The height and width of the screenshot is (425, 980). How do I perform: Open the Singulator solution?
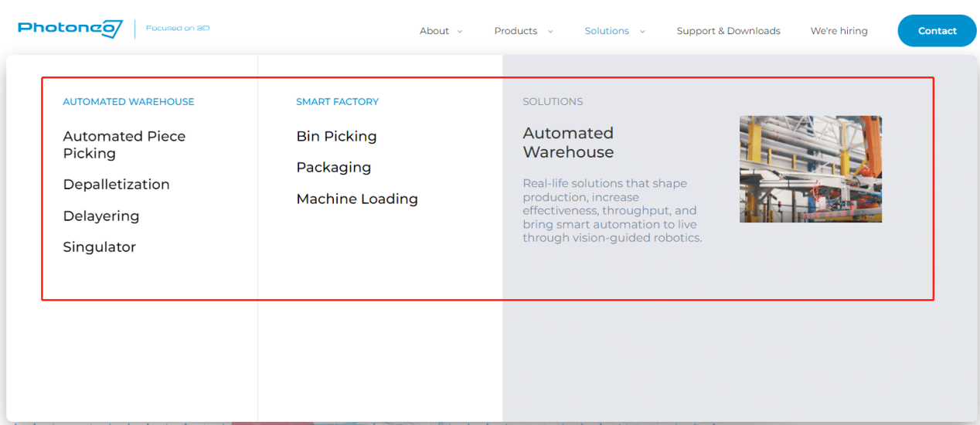pyautogui.click(x=99, y=247)
